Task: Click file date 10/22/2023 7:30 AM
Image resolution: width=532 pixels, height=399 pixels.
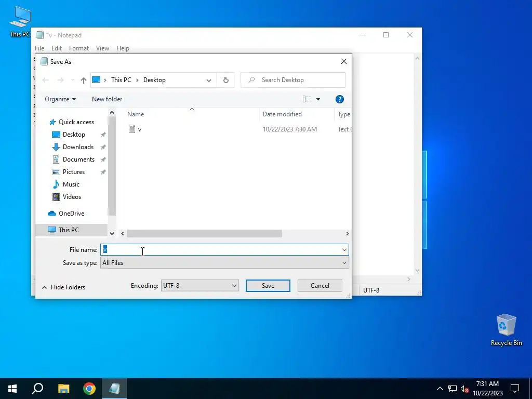Action: pos(290,129)
